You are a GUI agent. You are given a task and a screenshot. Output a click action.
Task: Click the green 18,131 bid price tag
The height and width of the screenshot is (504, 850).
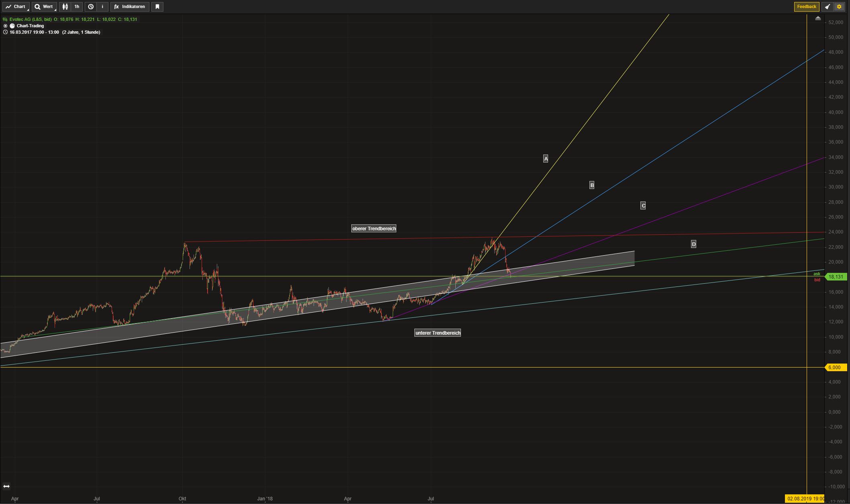(836, 276)
